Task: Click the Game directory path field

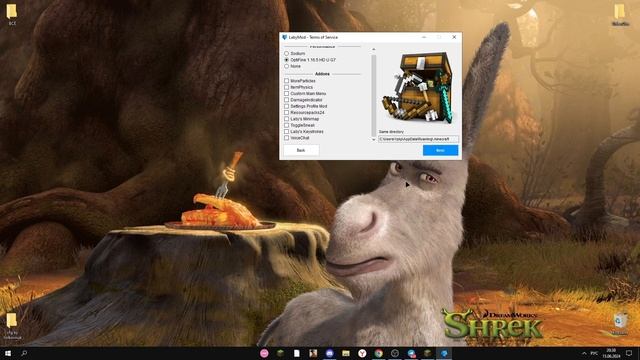Action: click(x=418, y=139)
